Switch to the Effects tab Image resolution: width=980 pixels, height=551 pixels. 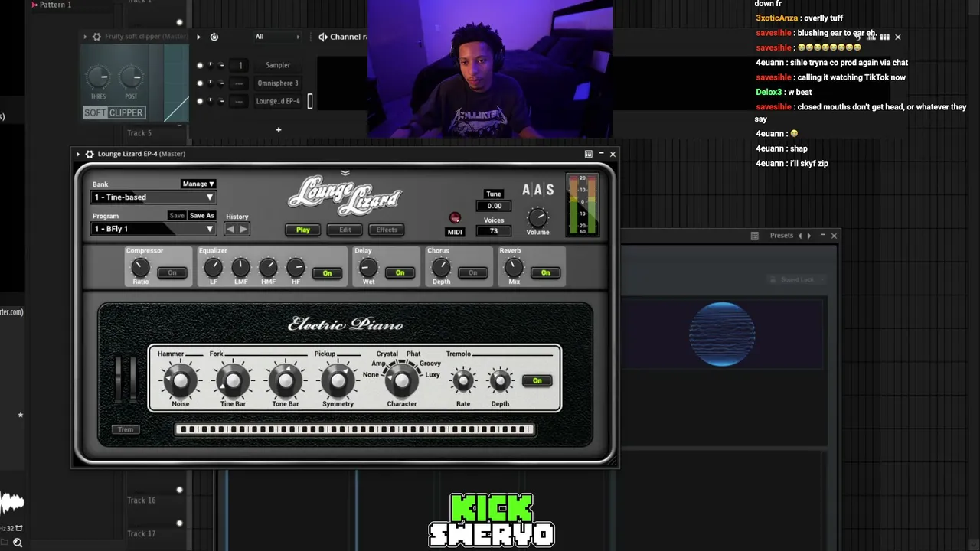tap(387, 230)
